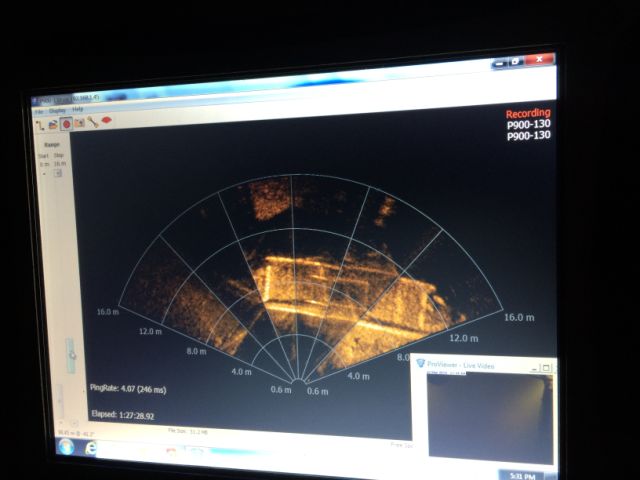Image resolution: width=640 pixels, height=480 pixels.
Task: Open the Help menu
Action: click(78, 109)
